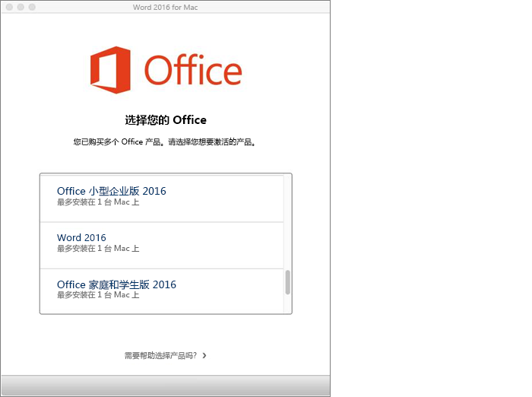532x397 pixels.
Task: Click install limit text under Word 2016
Action: tap(98, 249)
